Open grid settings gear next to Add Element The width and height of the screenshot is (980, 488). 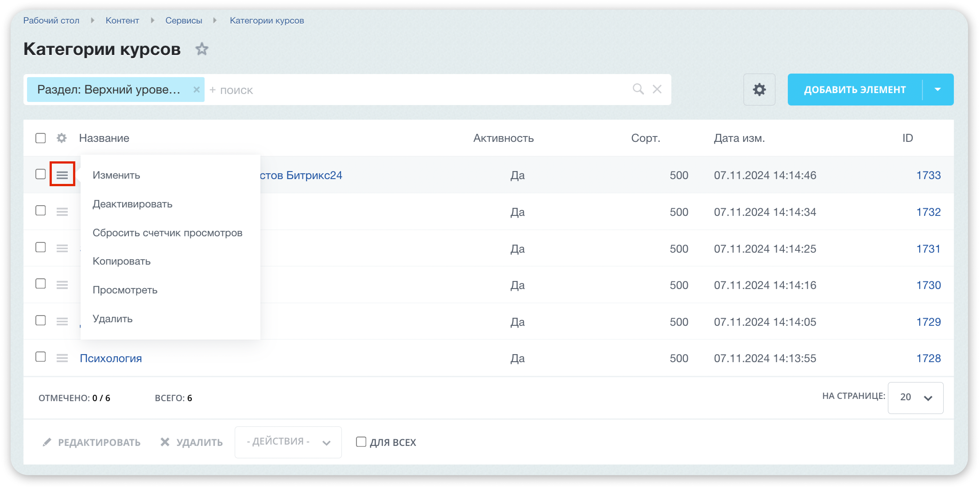click(759, 90)
